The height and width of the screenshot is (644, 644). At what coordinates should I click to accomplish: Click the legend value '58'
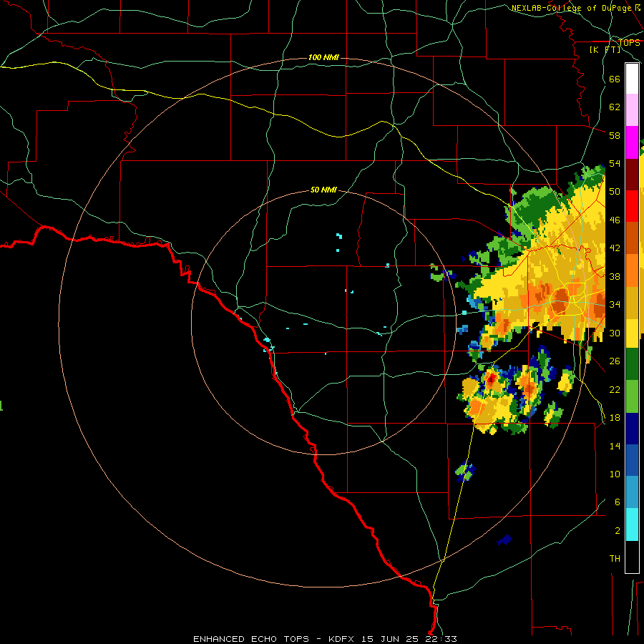click(x=615, y=135)
